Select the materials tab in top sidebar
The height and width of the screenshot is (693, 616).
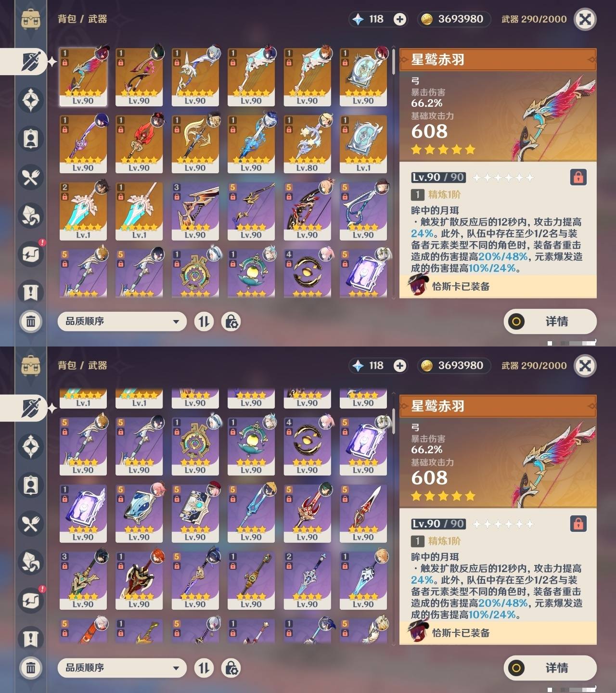31,216
